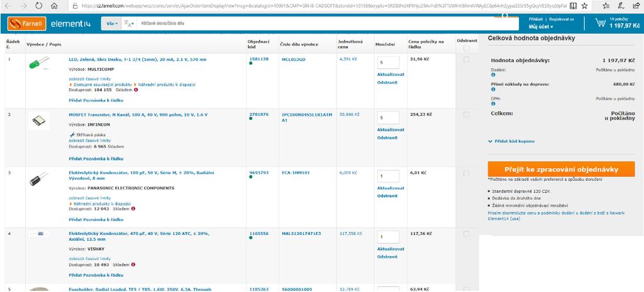644x292 pixels.
Task: Click stock info icon for Panasonic capacitor
Action: click(x=135, y=208)
